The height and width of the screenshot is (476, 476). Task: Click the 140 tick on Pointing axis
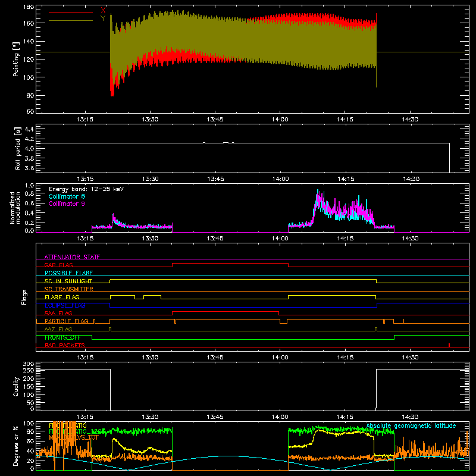click(29, 42)
